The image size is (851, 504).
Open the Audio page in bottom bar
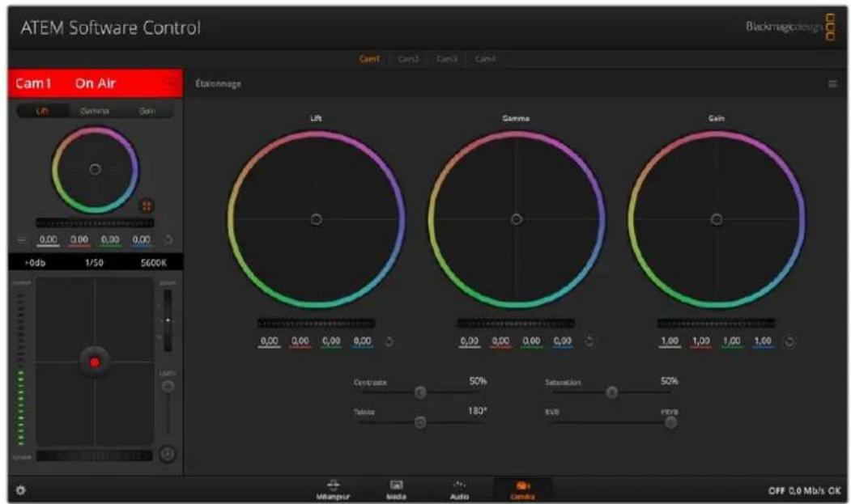coord(459,490)
